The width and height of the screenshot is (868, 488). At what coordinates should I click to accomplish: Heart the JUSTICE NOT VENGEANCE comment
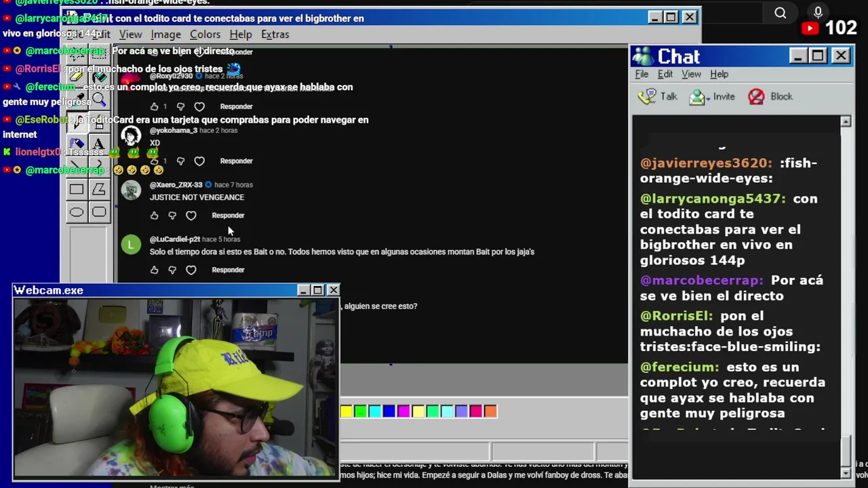[x=191, y=216]
